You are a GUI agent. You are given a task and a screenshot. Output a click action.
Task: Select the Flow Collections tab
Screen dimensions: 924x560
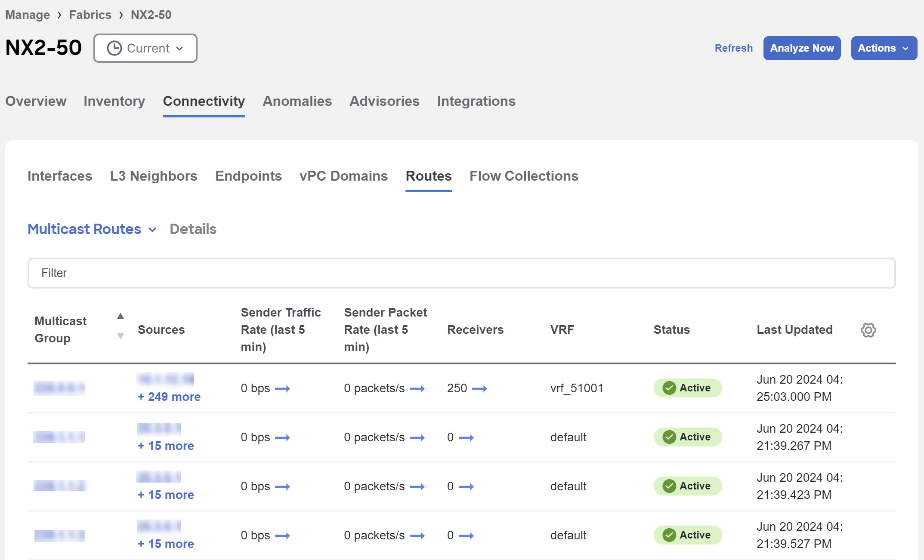pos(523,175)
